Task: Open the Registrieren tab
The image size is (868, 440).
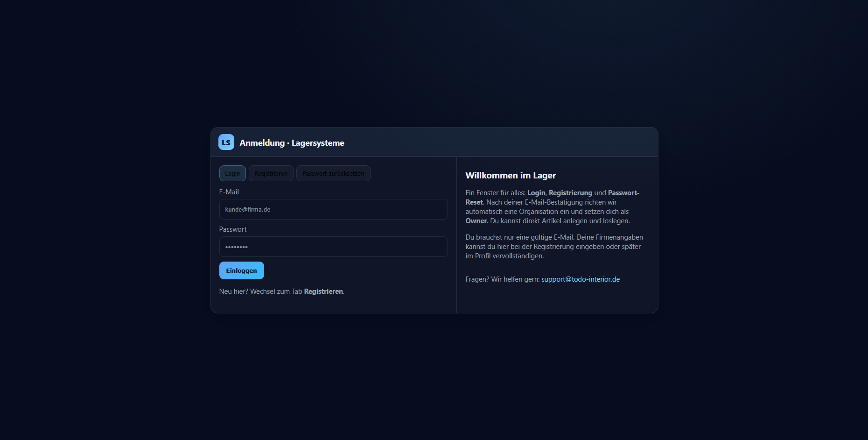Action: tap(271, 173)
